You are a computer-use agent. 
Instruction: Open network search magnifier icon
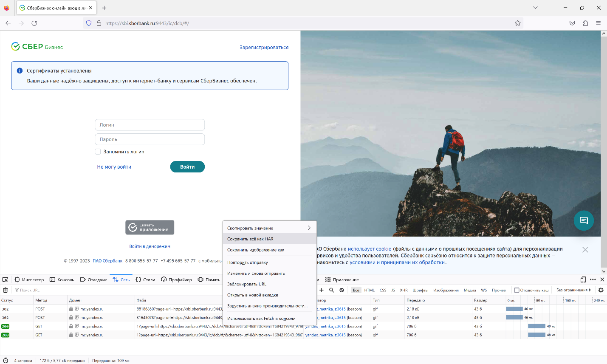(x=331, y=290)
